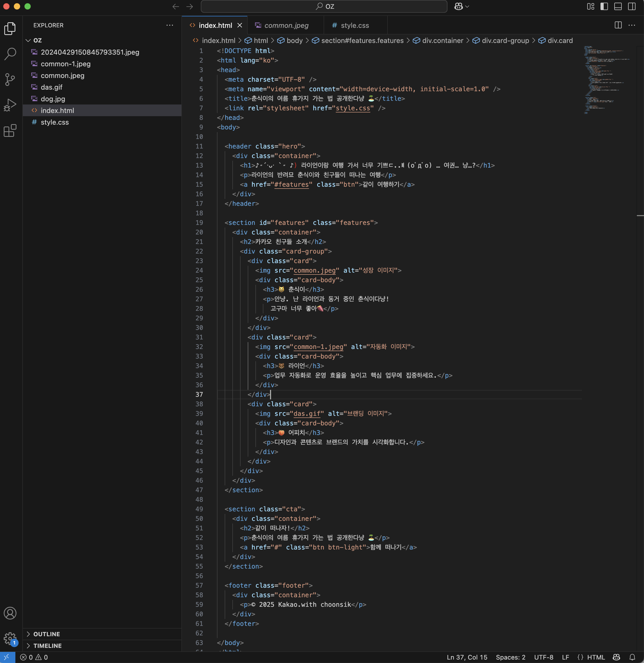Switch to the style.css tab
The image size is (644, 663).
coord(354,25)
